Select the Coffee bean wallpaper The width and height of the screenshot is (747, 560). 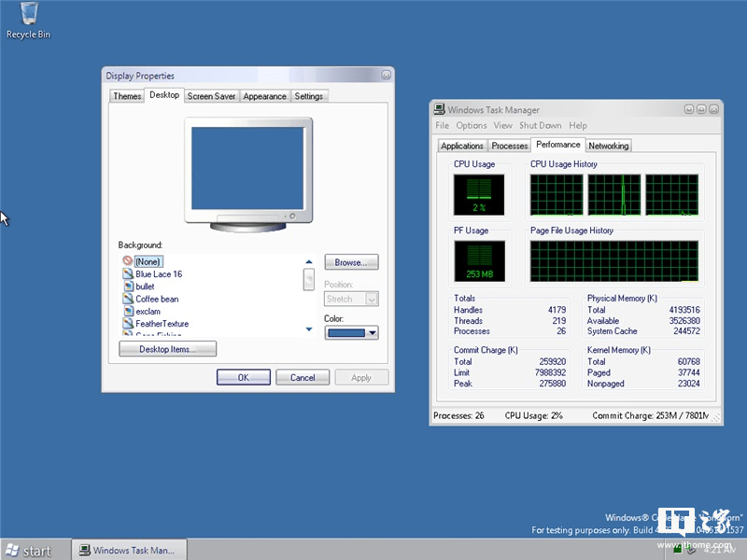click(x=156, y=299)
